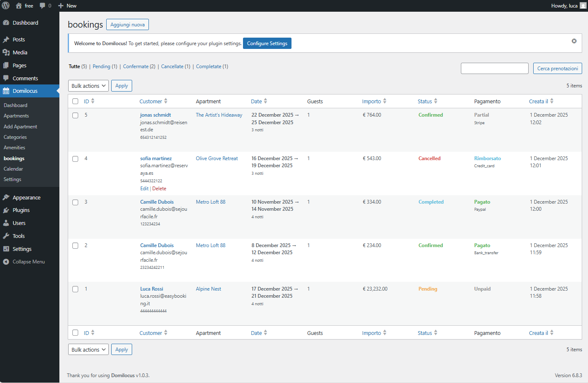This screenshot has height=383, width=588.
Task: Click the Plugins plug icon
Action: 6,210
